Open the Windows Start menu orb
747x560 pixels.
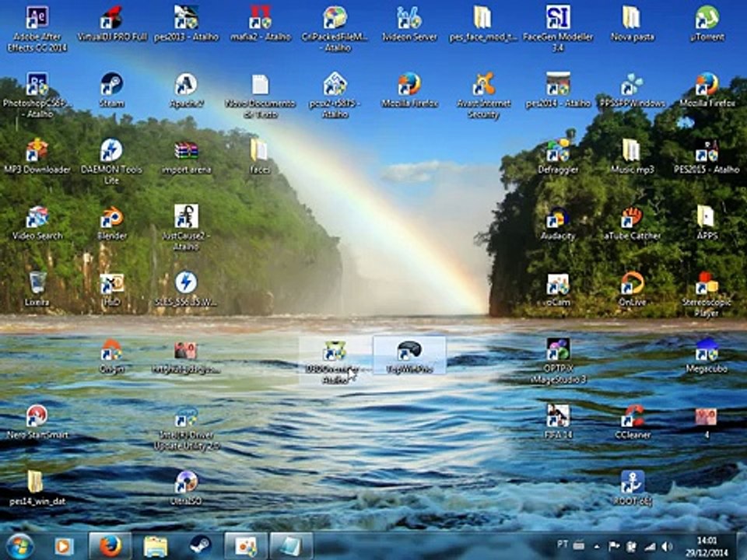click(x=20, y=546)
